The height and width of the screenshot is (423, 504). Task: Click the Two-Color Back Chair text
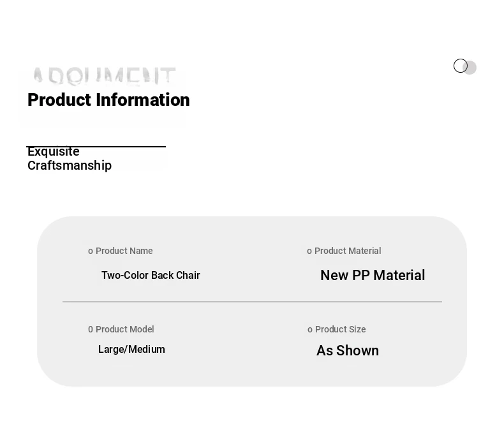point(151,276)
